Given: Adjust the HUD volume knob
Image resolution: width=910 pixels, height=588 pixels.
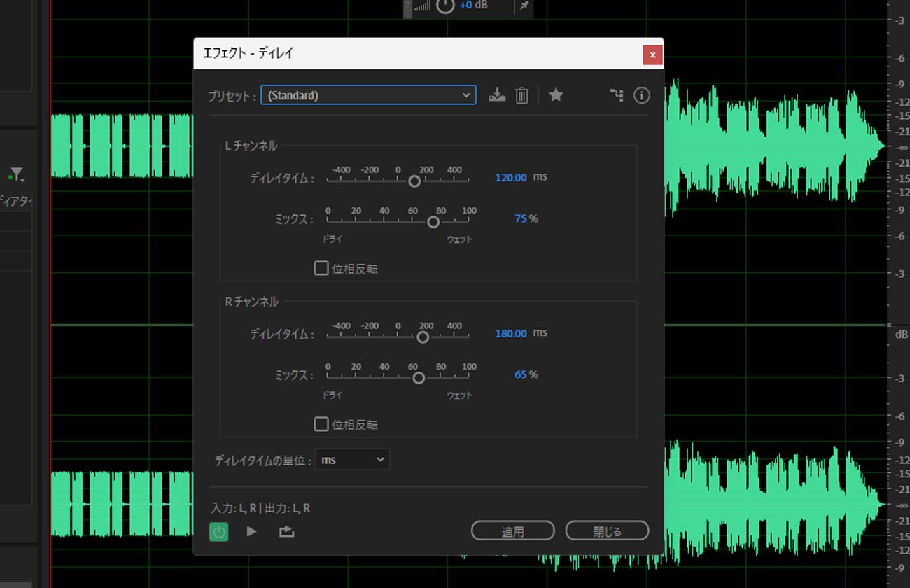Looking at the screenshot, I should tap(445, 6).
